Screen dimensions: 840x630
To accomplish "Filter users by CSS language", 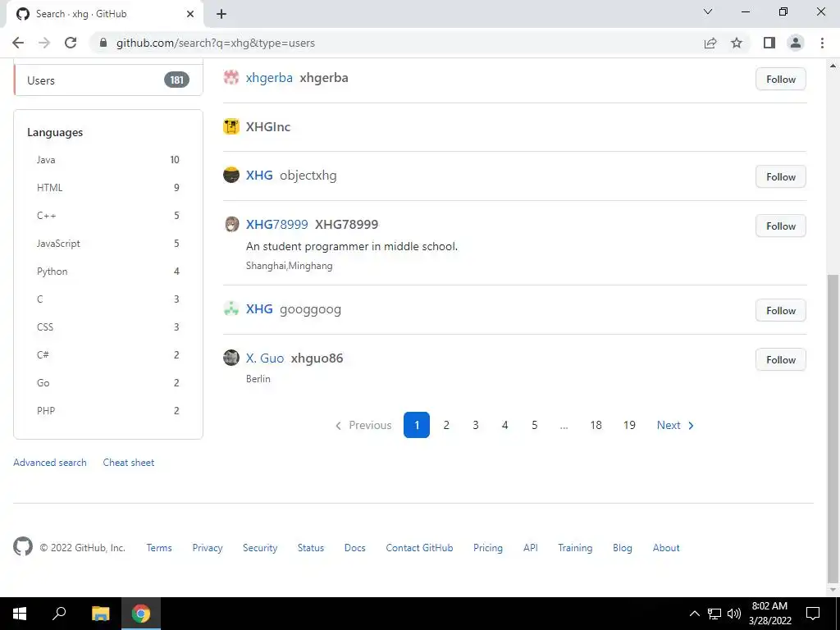I will (108, 326).
